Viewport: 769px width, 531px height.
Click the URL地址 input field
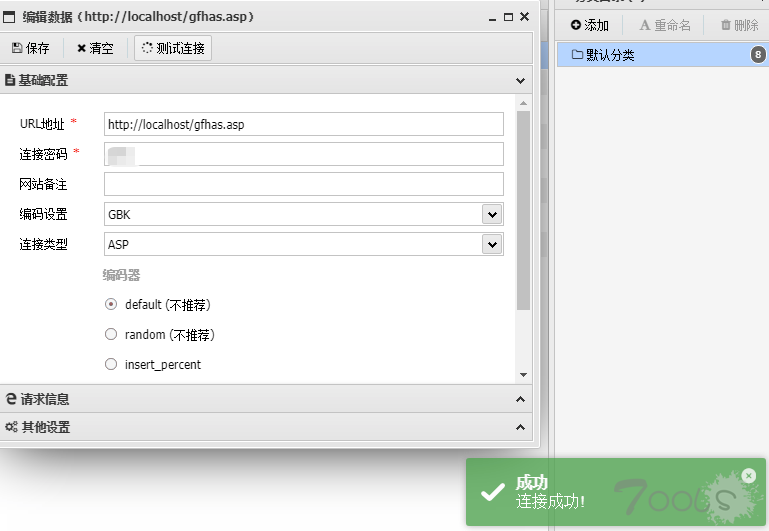coord(303,124)
